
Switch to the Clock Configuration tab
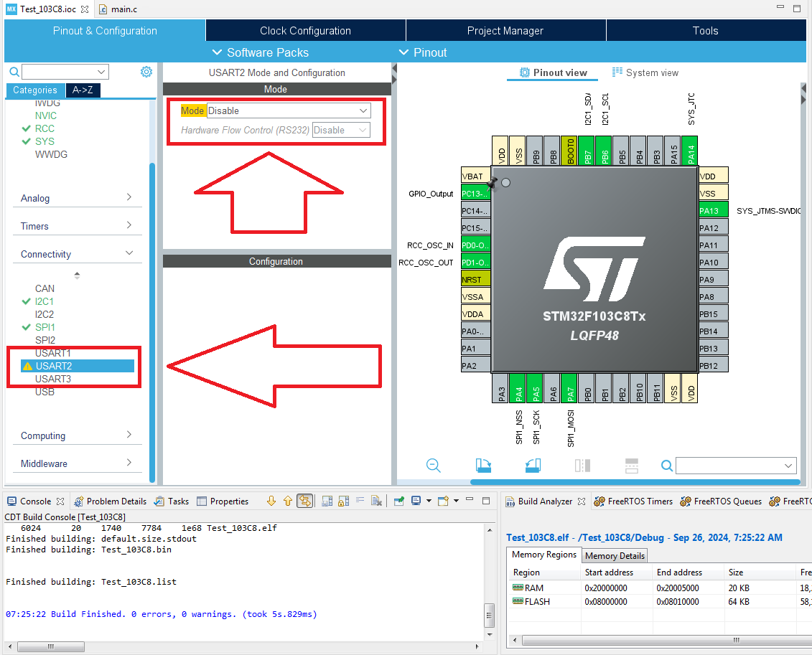(305, 31)
